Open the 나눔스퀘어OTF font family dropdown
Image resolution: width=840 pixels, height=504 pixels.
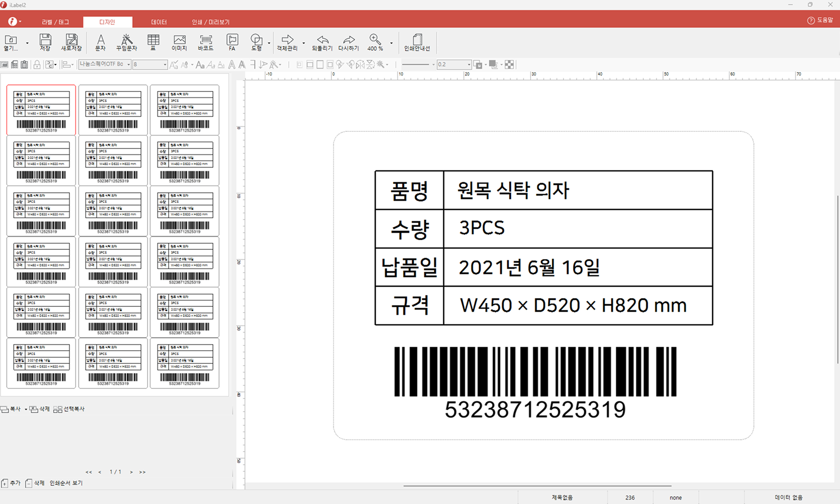pyautogui.click(x=128, y=64)
